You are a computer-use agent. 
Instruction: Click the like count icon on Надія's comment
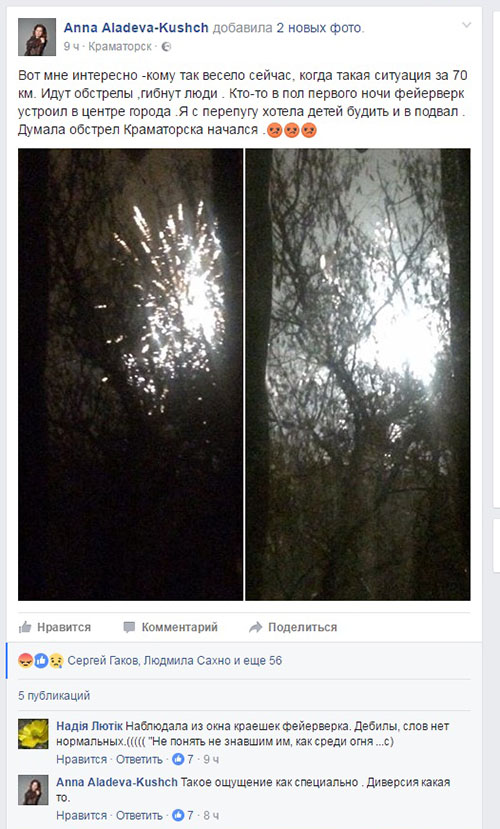[x=178, y=759]
